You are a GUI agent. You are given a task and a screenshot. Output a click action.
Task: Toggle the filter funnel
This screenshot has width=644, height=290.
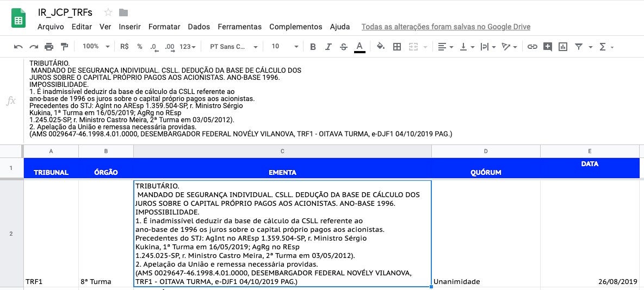click(579, 47)
